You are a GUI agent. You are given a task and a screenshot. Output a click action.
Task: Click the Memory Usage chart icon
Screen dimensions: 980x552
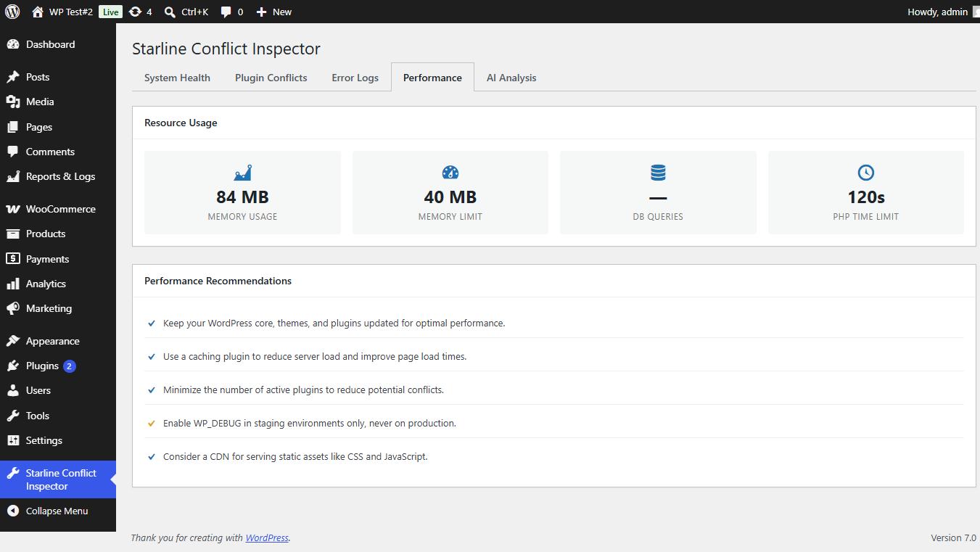(x=242, y=173)
